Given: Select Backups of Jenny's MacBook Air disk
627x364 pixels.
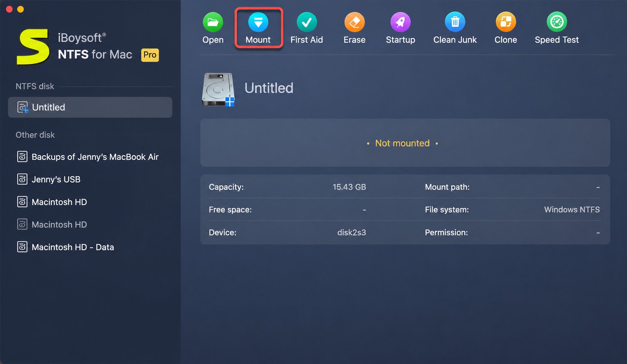Looking at the screenshot, I should 90,157.
